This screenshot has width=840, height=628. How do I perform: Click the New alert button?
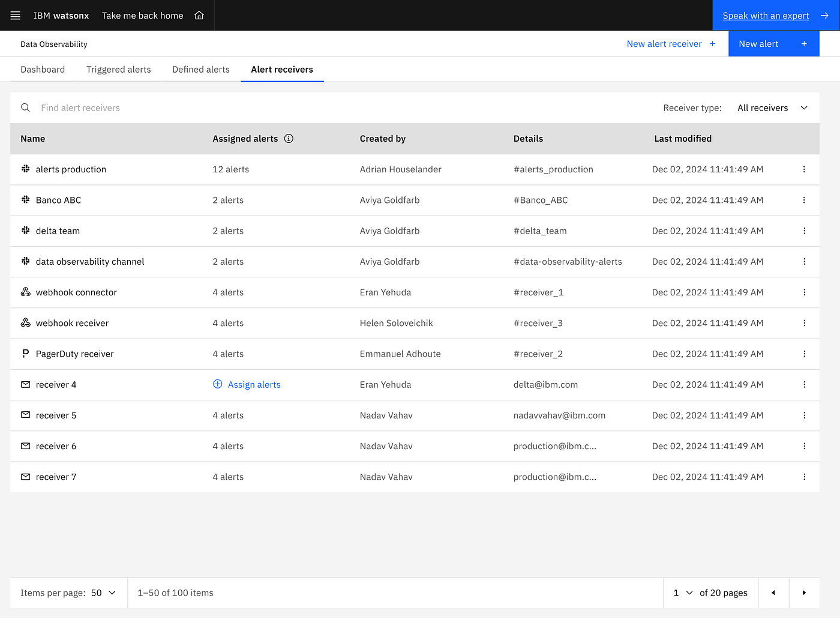point(773,44)
